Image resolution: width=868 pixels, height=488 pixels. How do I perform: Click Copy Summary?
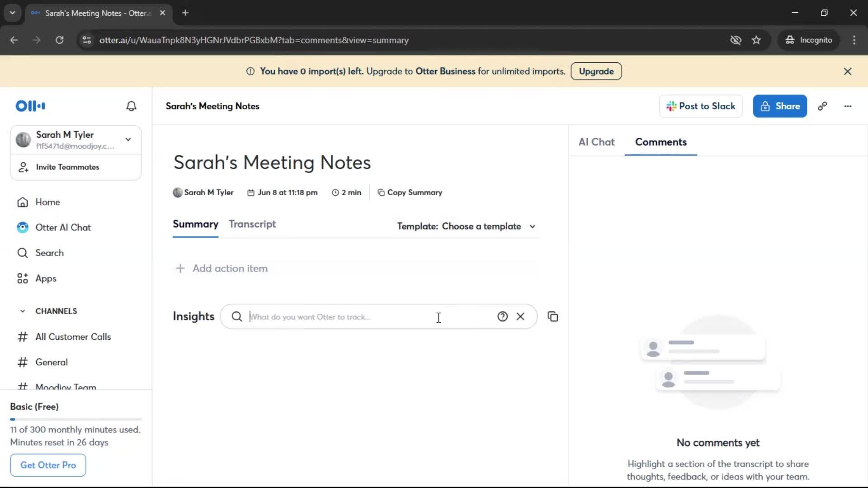click(x=410, y=192)
